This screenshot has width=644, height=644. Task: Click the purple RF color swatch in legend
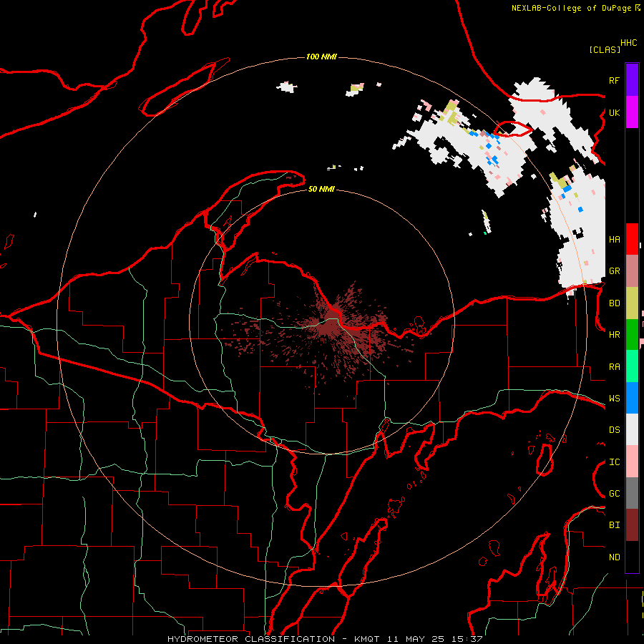632,80
